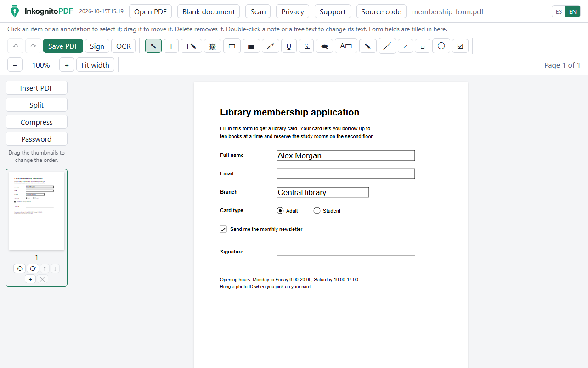Image resolution: width=588 pixels, height=368 pixels.
Task: Zoom out with the minus button
Action: [x=15, y=65]
